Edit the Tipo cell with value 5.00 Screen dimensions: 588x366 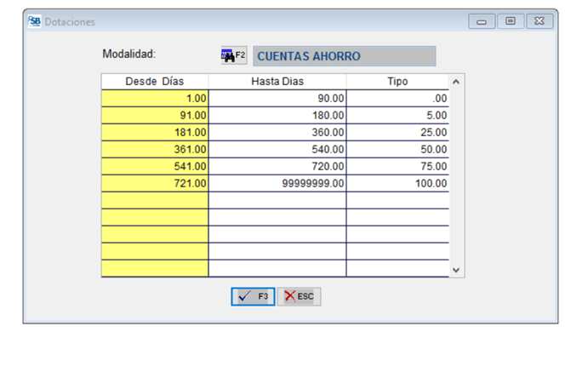coord(397,115)
